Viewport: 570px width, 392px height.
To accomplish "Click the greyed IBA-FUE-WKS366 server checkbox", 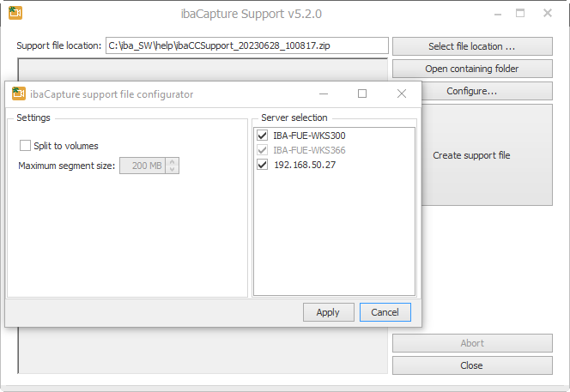I will tap(262, 149).
